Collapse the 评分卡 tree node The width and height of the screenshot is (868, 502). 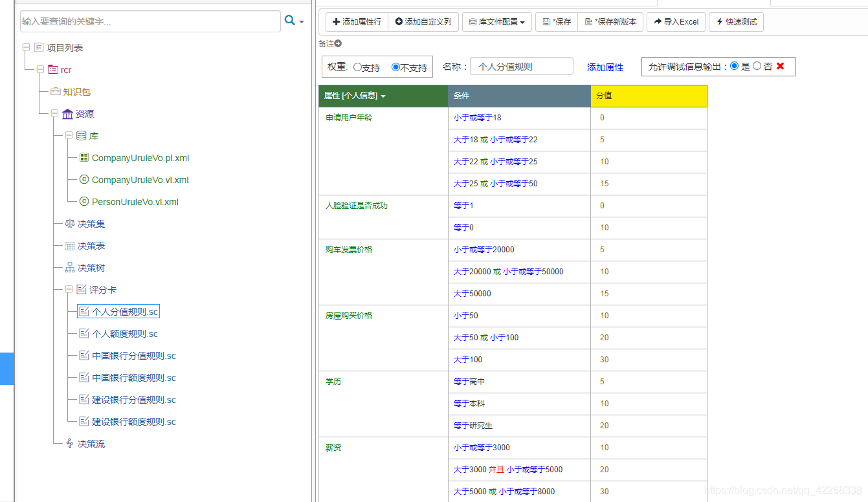click(69, 290)
